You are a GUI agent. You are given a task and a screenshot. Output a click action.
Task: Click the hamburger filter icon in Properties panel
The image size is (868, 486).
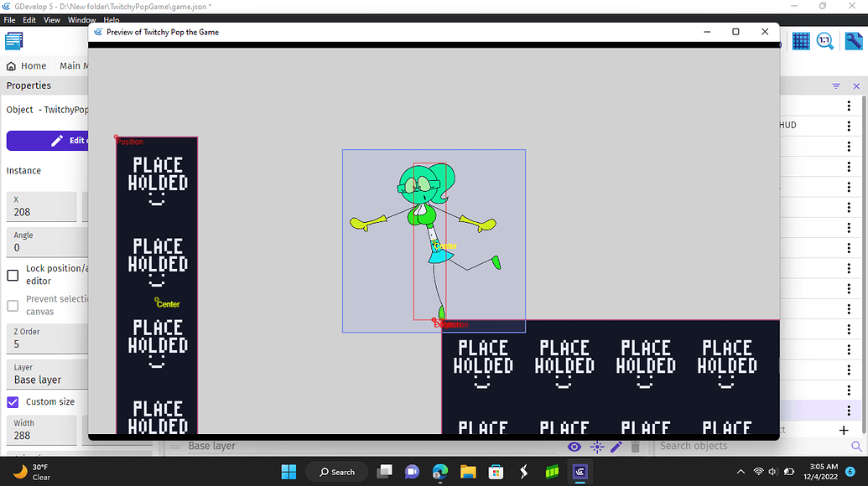[835, 85]
